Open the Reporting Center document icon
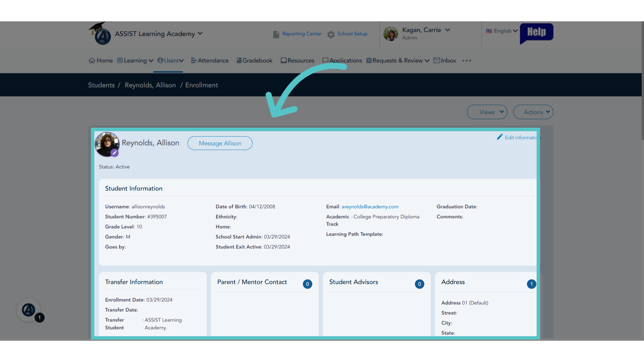This screenshot has height=362, width=644. tap(276, 34)
